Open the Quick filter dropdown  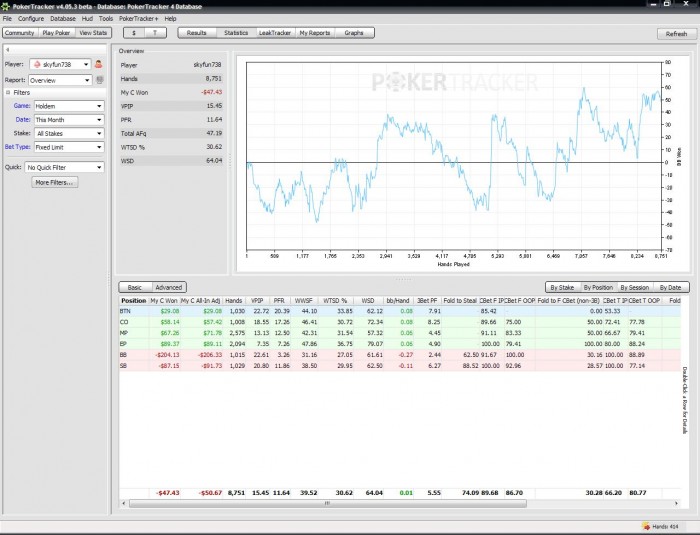pos(64,167)
